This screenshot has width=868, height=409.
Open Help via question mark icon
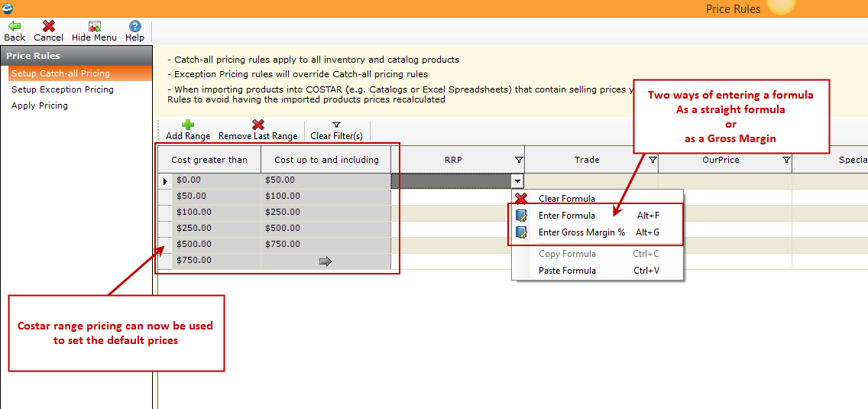click(134, 26)
